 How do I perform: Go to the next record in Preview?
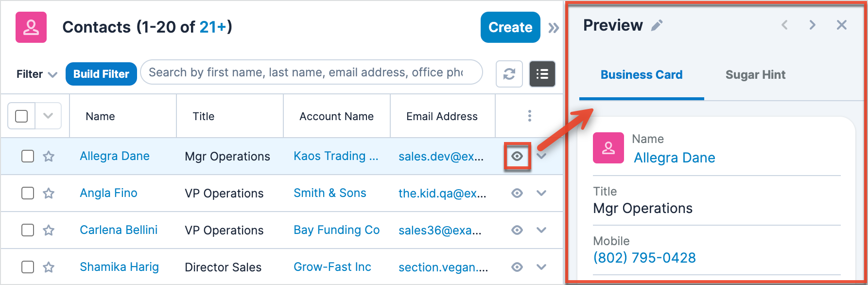pyautogui.click(x=812, y=25)
